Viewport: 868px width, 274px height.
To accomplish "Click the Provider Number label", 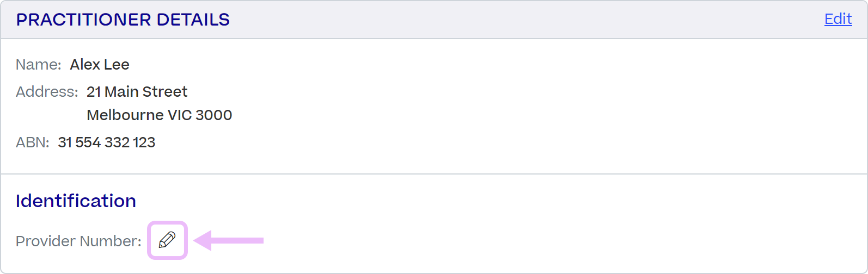I will (x=78, y=241).
